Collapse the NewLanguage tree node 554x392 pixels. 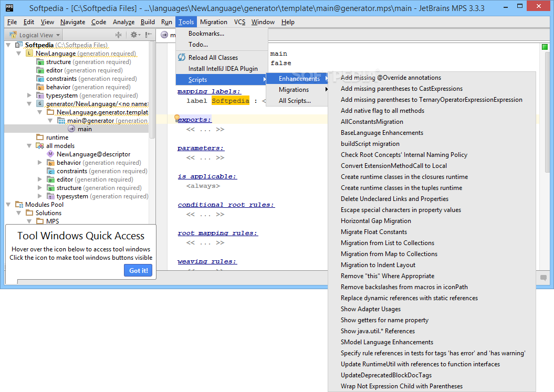[19, 54]
